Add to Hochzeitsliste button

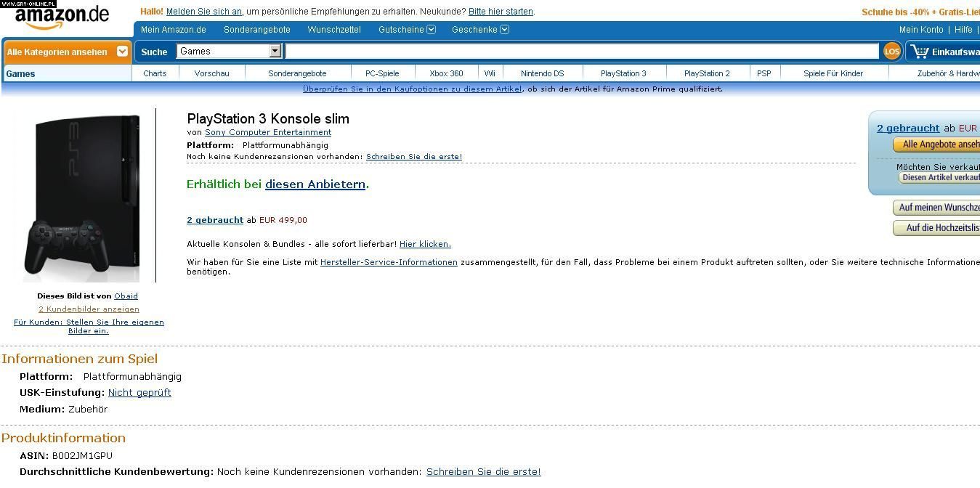point(936,228)
